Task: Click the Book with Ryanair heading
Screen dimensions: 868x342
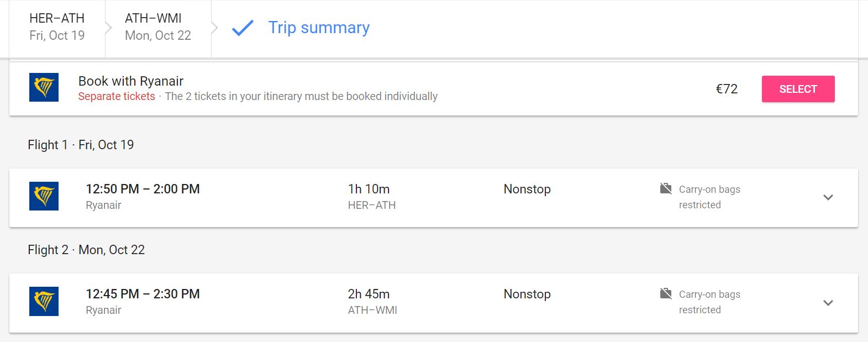Action: (131, 81)
